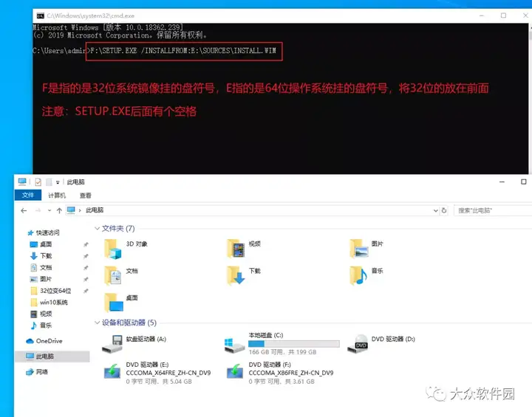Viewport: 532px width, 417px height.
Task: Select OneDrive in the navigation pane
Action: click(49, 341)
